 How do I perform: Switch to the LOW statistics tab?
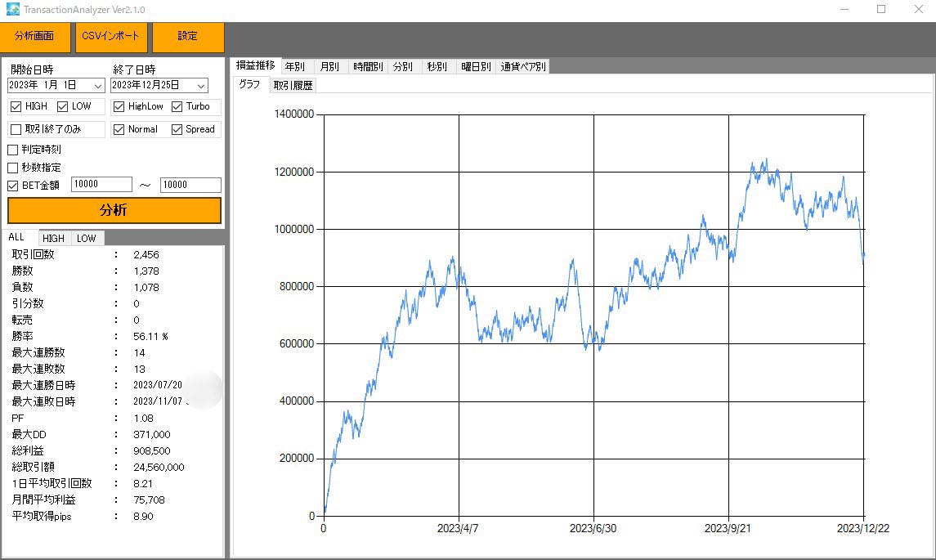[x=87, y=238]
